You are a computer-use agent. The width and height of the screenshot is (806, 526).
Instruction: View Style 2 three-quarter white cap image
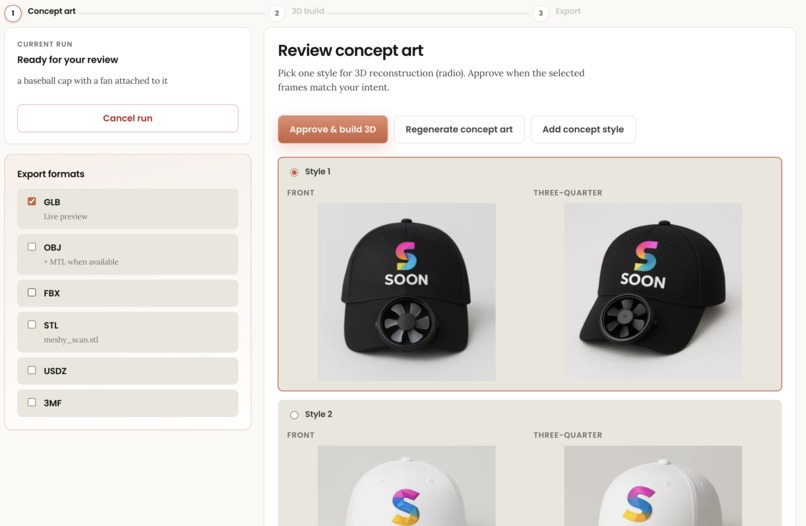click(653, 486)
